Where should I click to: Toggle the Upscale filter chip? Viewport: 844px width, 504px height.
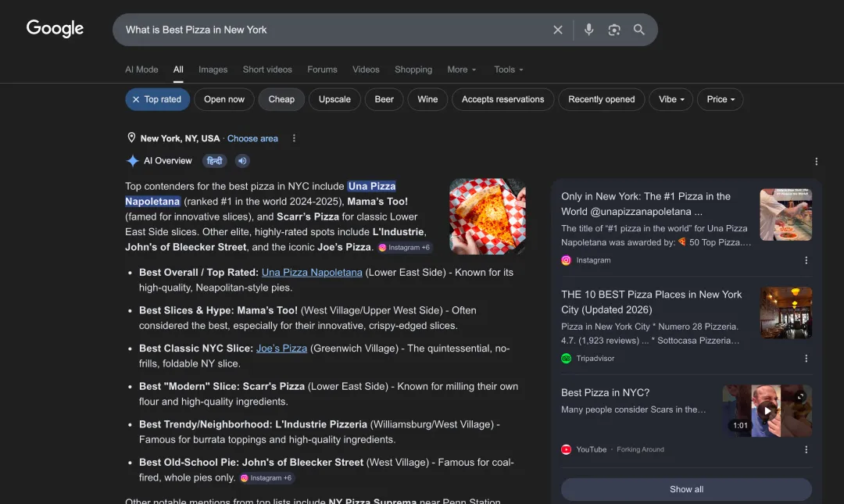(334, 99)
